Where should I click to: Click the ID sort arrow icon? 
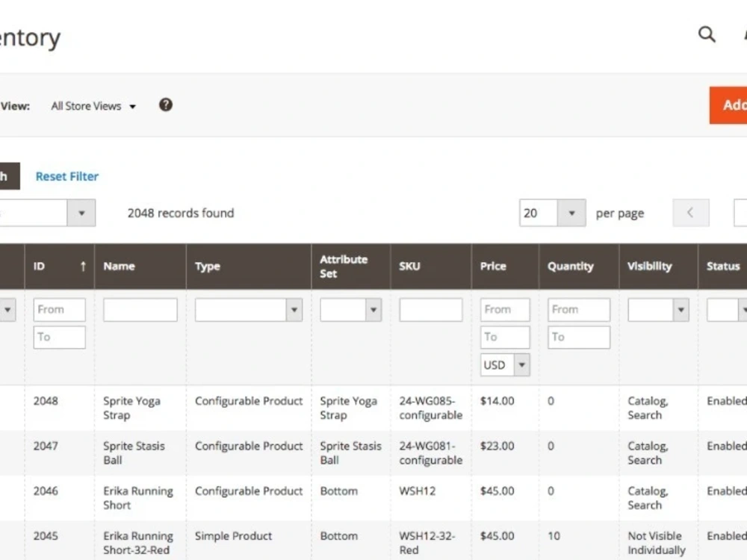(x=84, y=267)
